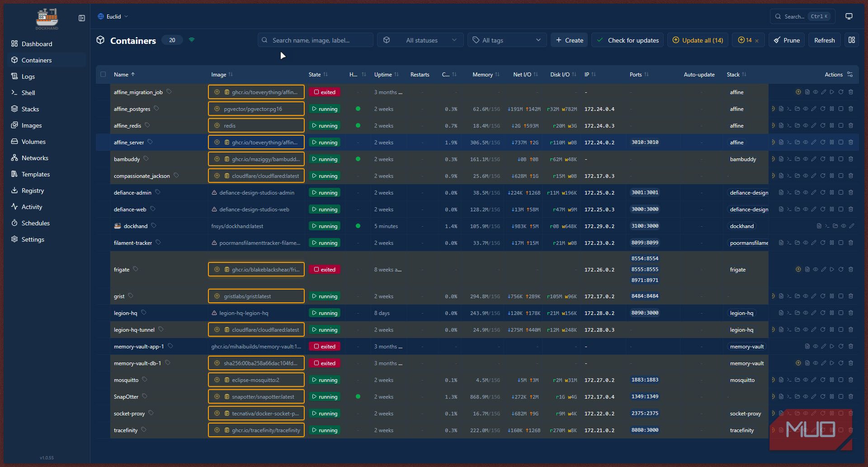The height and width of the screenshot is (467, 868).
Task: View logs icon for defiance-web row
Action: pos(781,209)
